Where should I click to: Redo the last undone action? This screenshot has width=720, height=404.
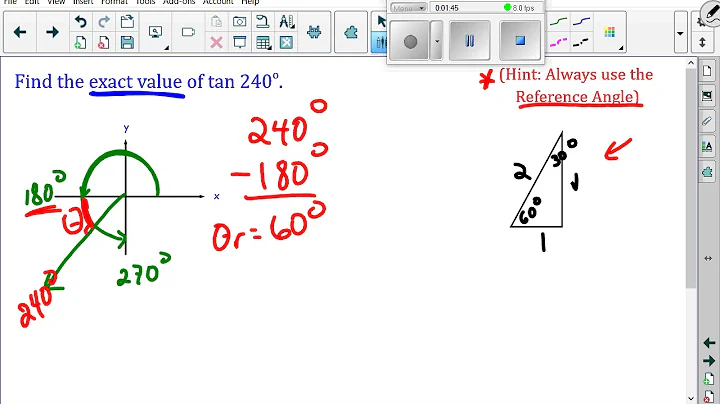click(104, 22)
